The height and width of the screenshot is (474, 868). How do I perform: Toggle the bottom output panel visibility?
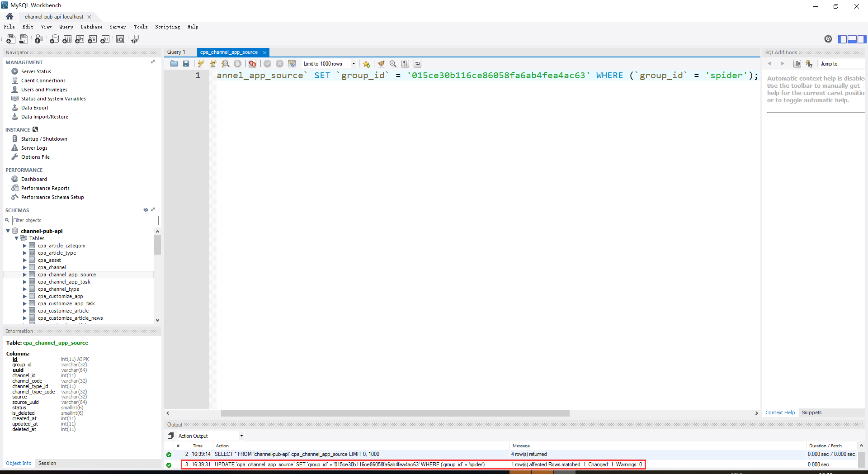(x=852, y=39)
